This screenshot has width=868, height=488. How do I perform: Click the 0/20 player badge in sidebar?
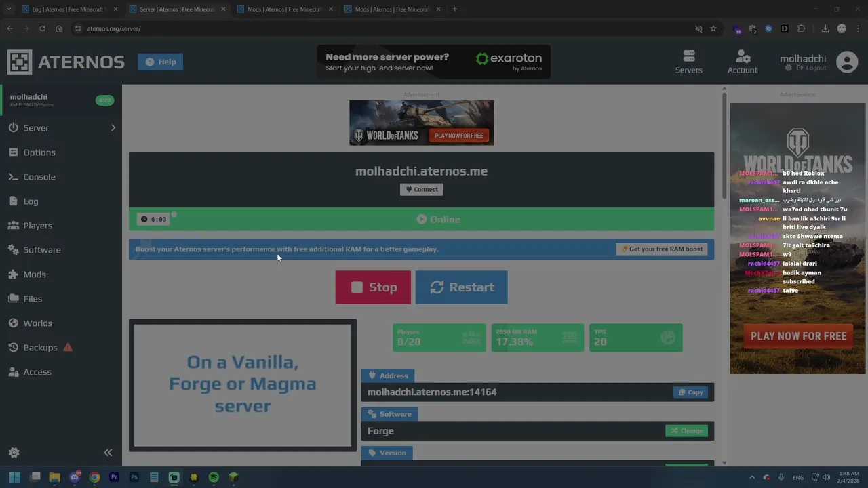point(104,100)
